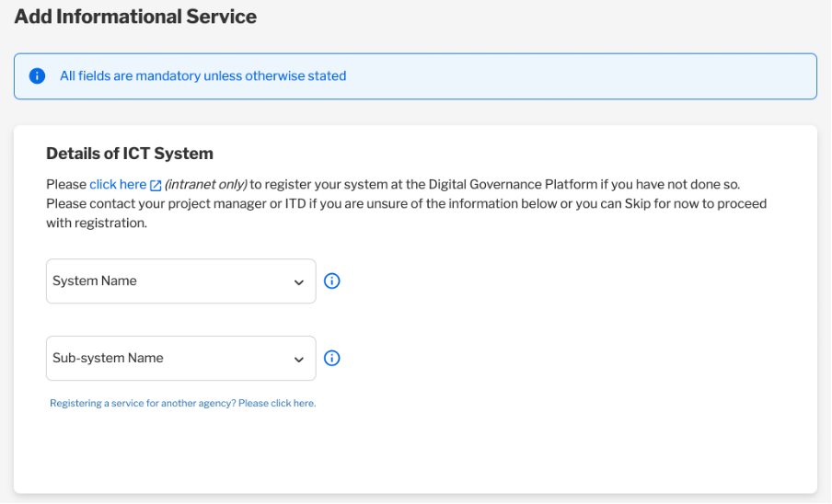The image size is (832, 504).
Task: Click the "All fields are mandatory" banner text
Action: point(202,76)
